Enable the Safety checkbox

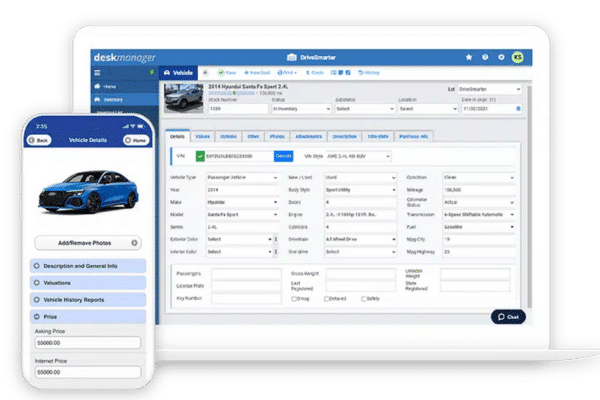point(364,299)
